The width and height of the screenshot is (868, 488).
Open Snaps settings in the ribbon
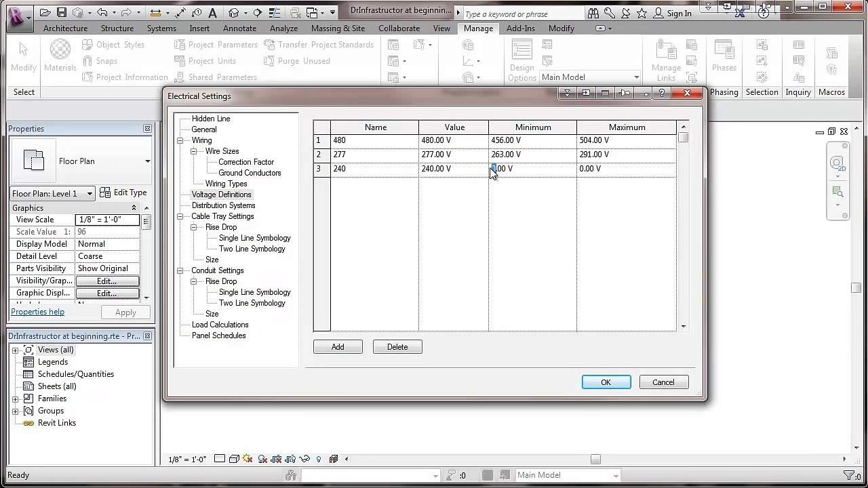(100, 61)
